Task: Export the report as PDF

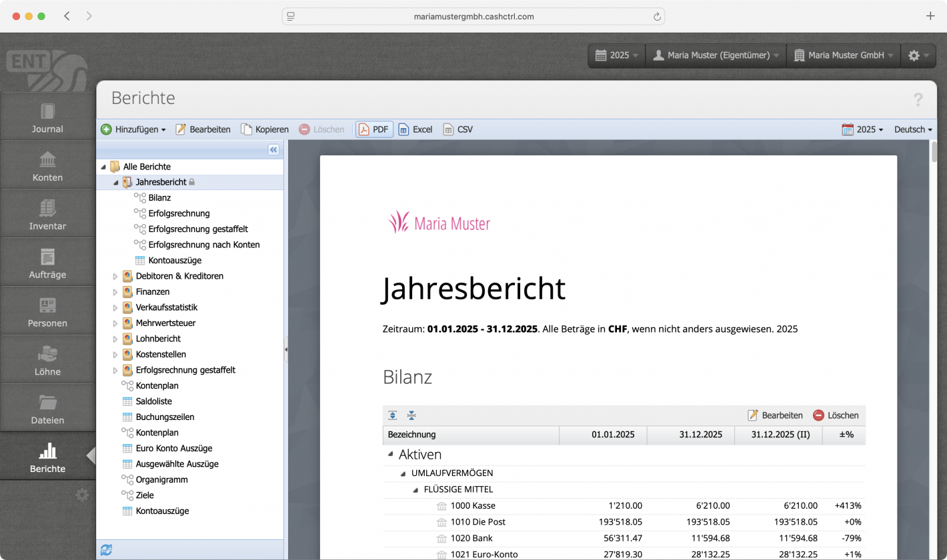Action: (x=373, y=129)
